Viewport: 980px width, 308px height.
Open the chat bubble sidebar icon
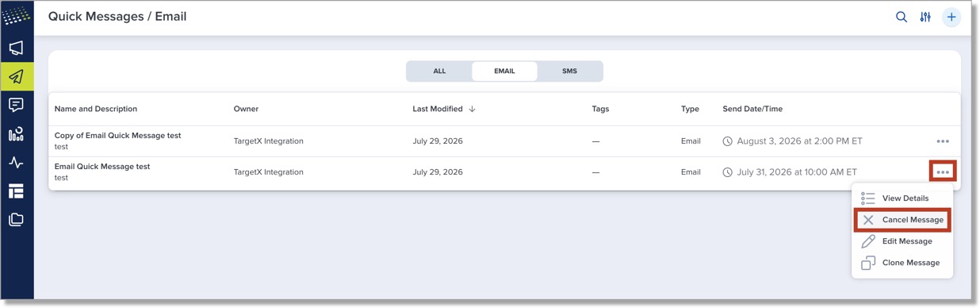[x=17, y=106]
